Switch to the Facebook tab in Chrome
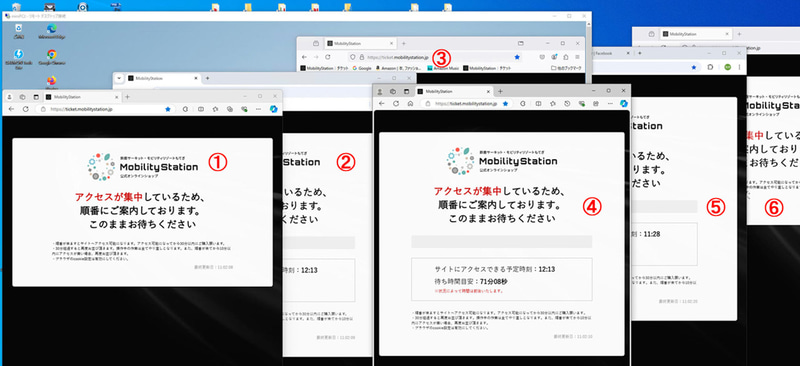 point(611,53)
